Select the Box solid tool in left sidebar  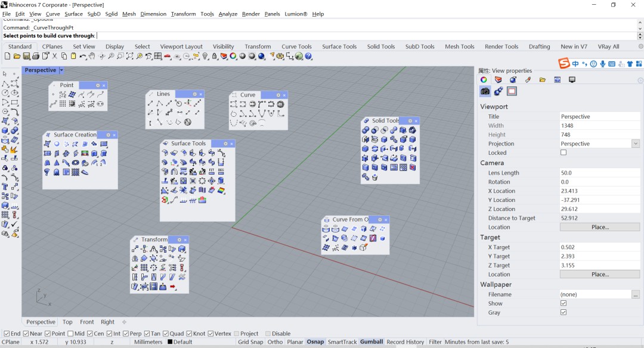(x=5, y=130)
